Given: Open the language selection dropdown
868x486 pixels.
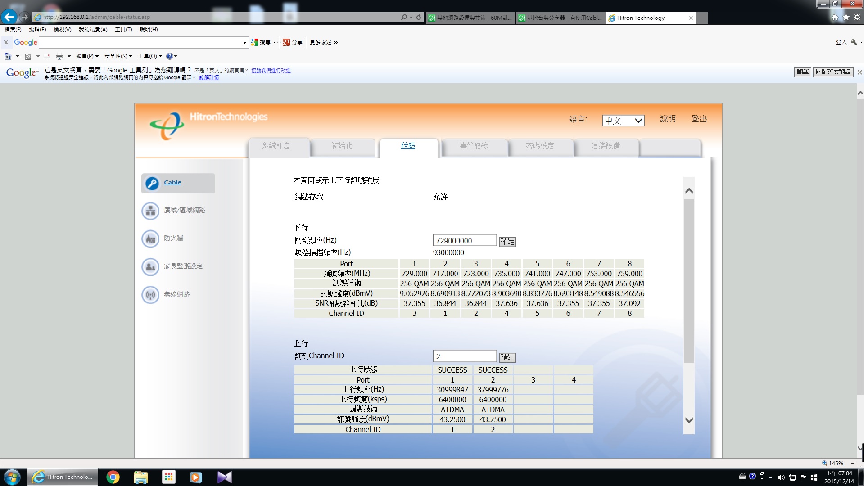Looking at the screenshot, I should pos(623,121).
